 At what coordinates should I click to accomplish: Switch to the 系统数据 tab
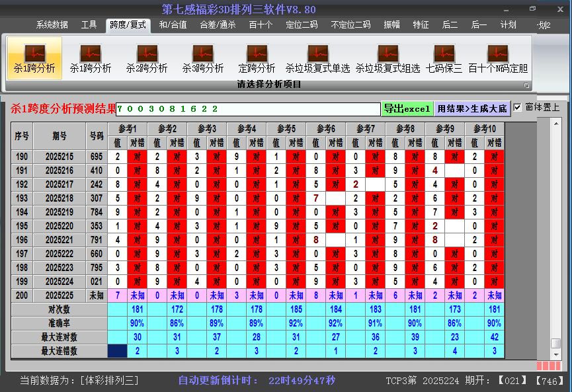(52, 25)
